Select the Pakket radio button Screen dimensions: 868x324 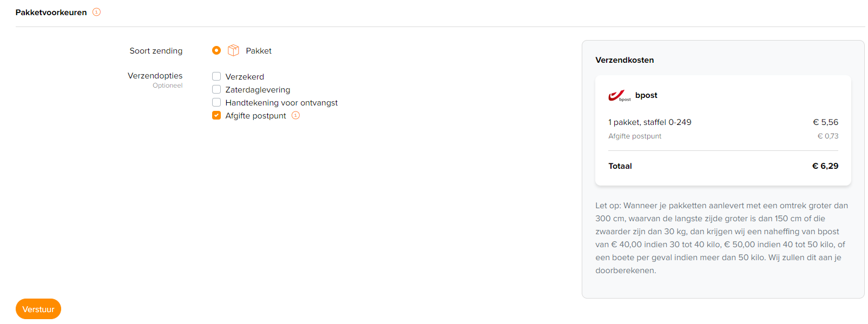216,50
